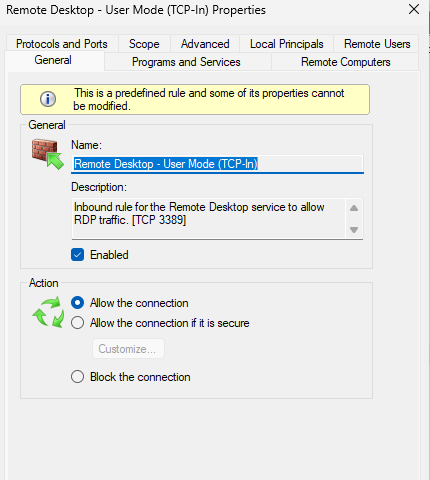Close the Properties dialog with the X
430x480 pixels.
[414, 9]
